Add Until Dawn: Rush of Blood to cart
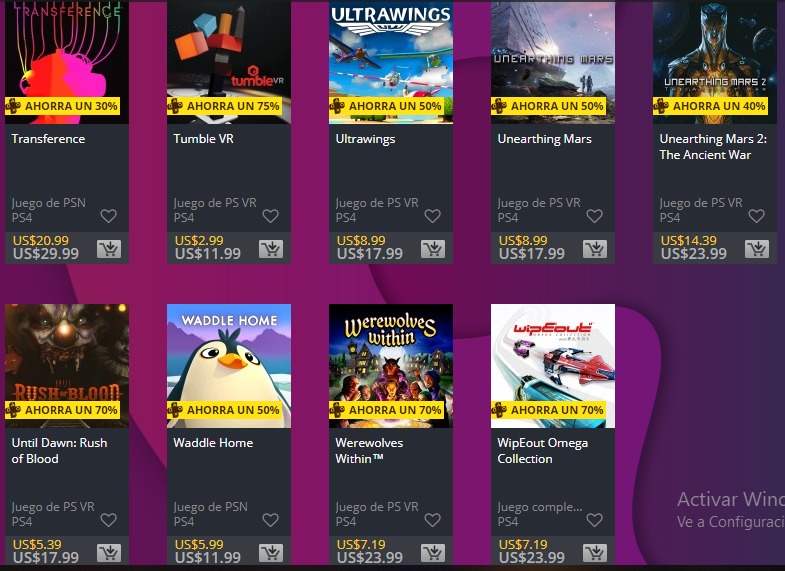This screenshot has width=785, height=571. click(109, 552)
